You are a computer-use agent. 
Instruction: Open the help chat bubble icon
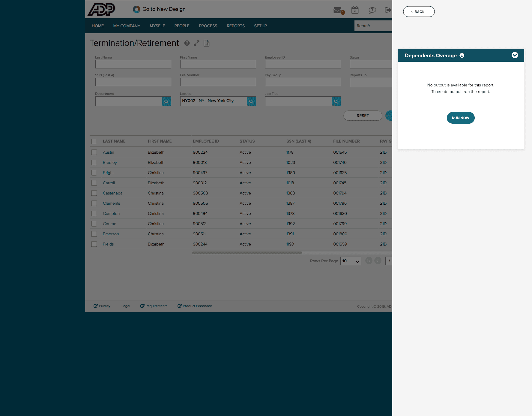[x=372, y=10]
